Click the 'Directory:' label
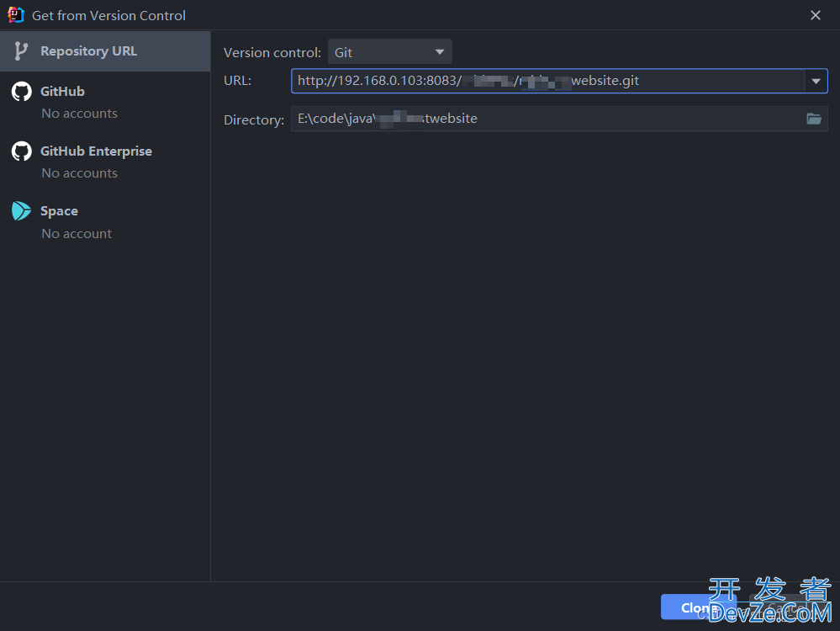Screen dimensions: 840x631 click(x=254, y=119)
